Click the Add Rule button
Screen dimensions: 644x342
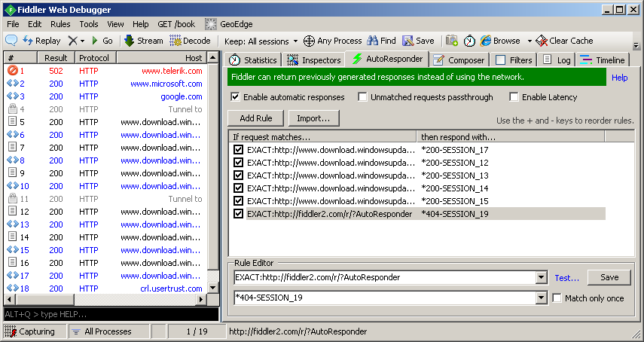[x=255, y=118]
